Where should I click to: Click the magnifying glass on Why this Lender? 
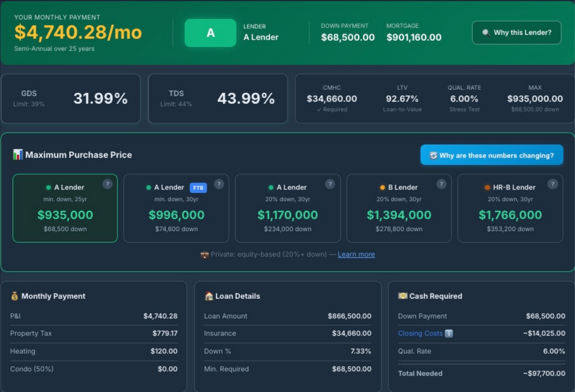(x=486, y=32)
